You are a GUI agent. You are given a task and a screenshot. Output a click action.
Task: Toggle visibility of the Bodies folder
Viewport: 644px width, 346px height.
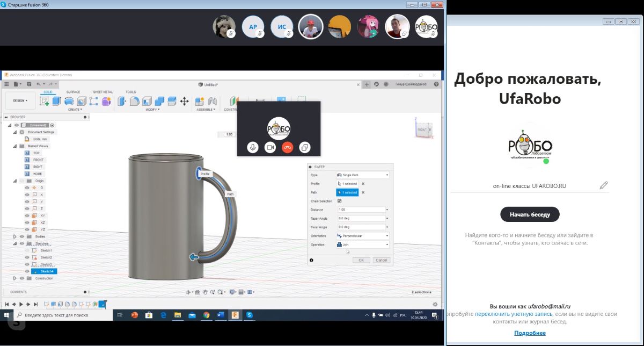click(x=22, y=236)
